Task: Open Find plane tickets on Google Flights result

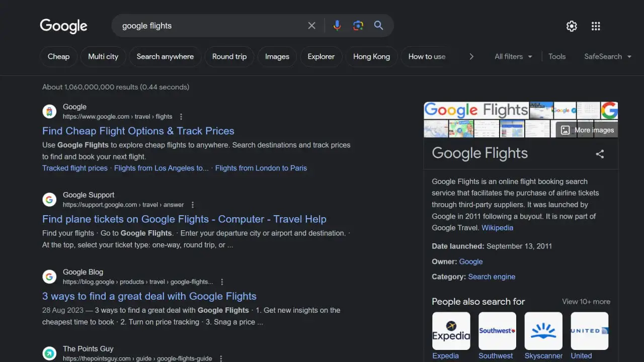Action: pyautogui.click(x=184, y=219)
